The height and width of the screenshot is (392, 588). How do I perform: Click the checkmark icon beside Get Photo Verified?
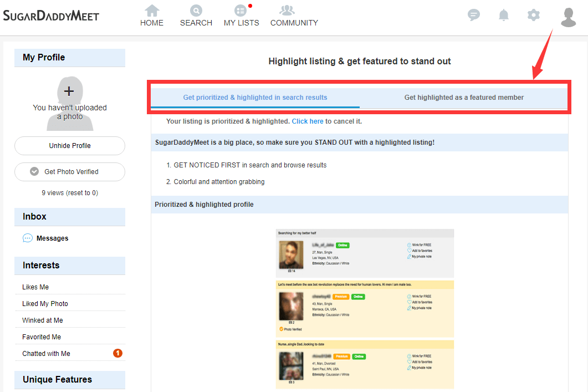click(x=34, y=171)
